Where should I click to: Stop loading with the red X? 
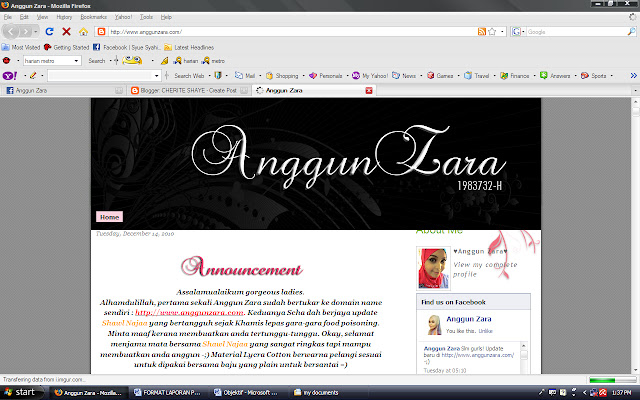[66, 31]
